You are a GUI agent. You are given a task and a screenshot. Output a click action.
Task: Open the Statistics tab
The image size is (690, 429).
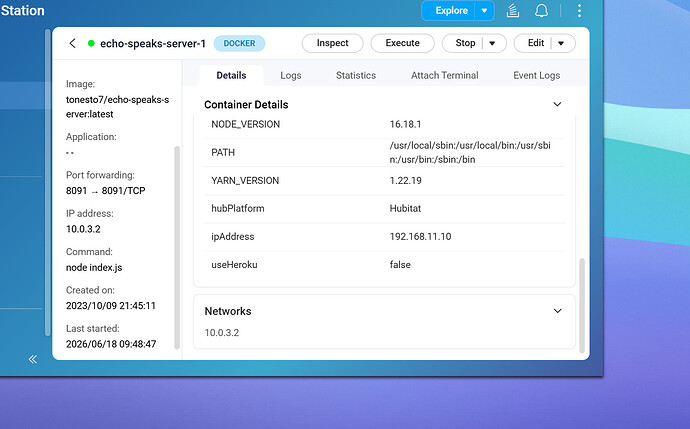click(x=356, y=75)
